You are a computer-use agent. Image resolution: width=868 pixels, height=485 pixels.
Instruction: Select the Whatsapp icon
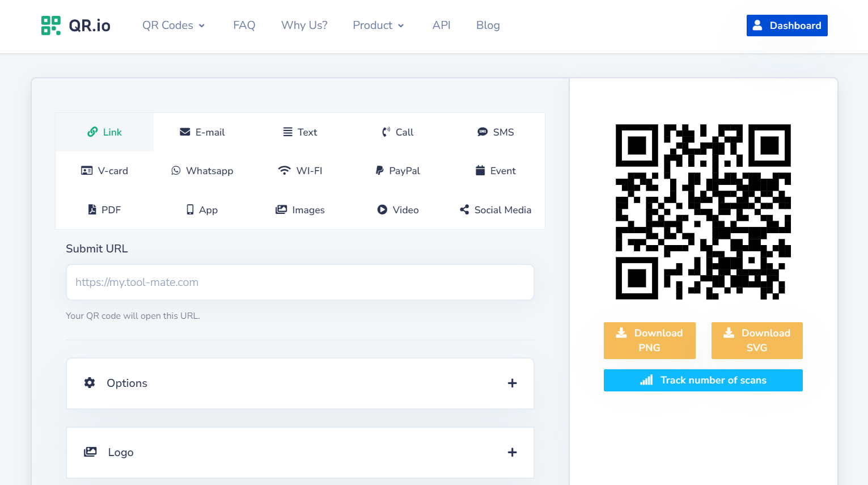tap(175, 170)
